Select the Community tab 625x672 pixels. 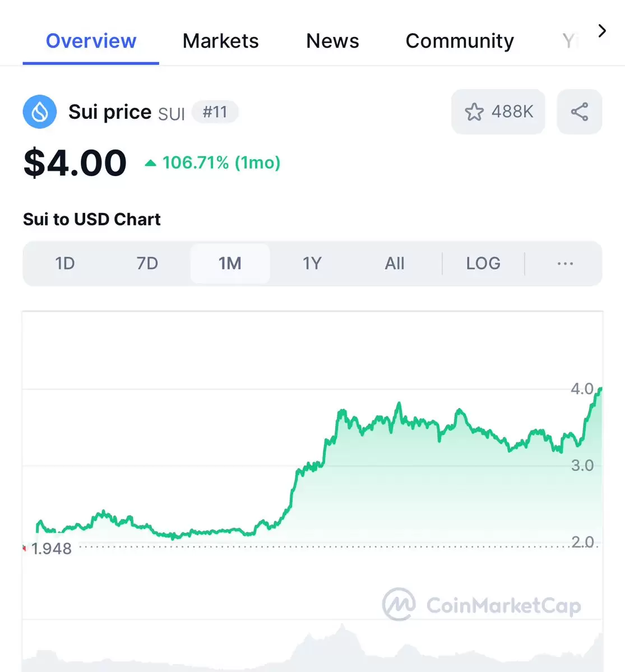pos(460,41)
